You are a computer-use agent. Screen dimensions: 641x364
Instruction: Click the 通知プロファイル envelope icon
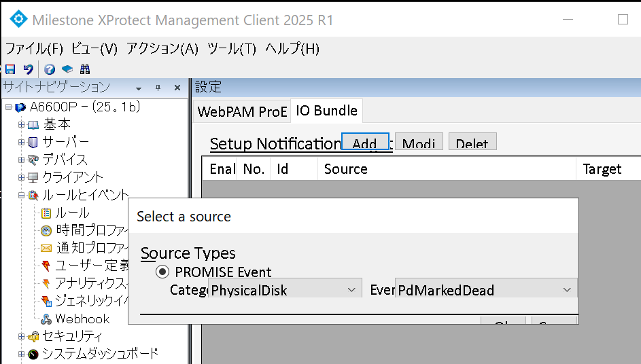tap(46, 248)
